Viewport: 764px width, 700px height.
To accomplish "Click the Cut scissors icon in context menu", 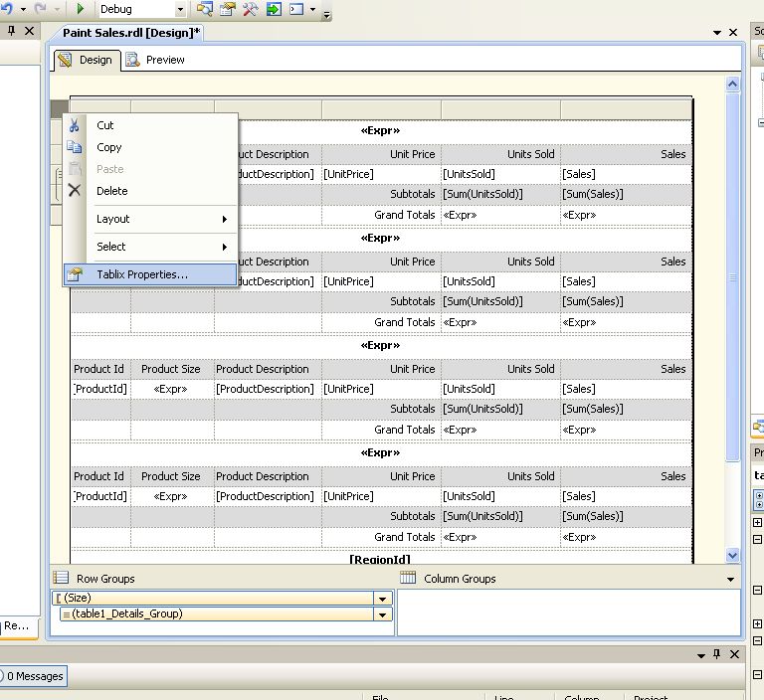I will tap(75, 125).
